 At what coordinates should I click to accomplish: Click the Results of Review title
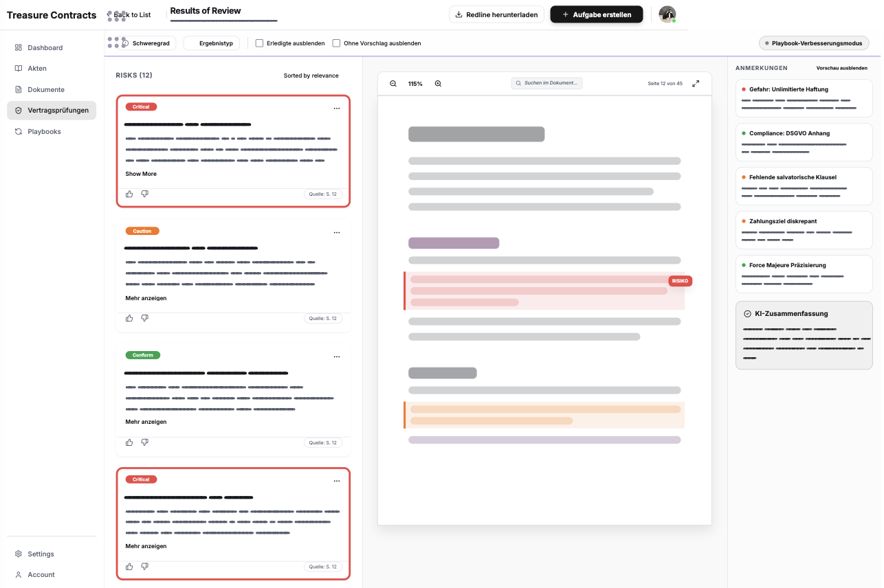[x=206, y=10]
